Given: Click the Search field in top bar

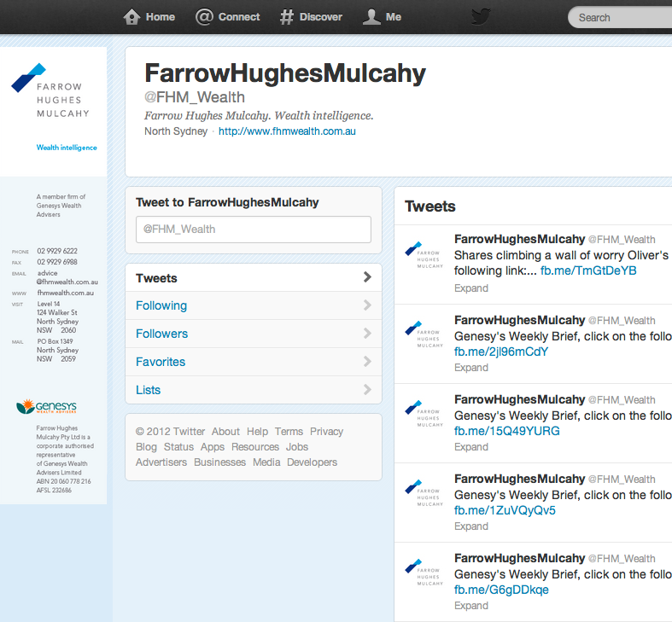Looking at the screenshot, I should pyautogui.click(x=620, y=18).
